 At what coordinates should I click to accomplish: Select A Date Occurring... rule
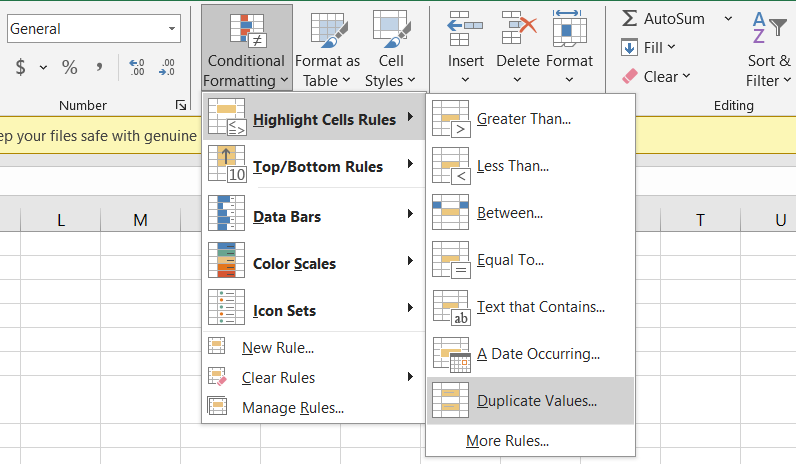pyautogui.click(x=530, y=354)
